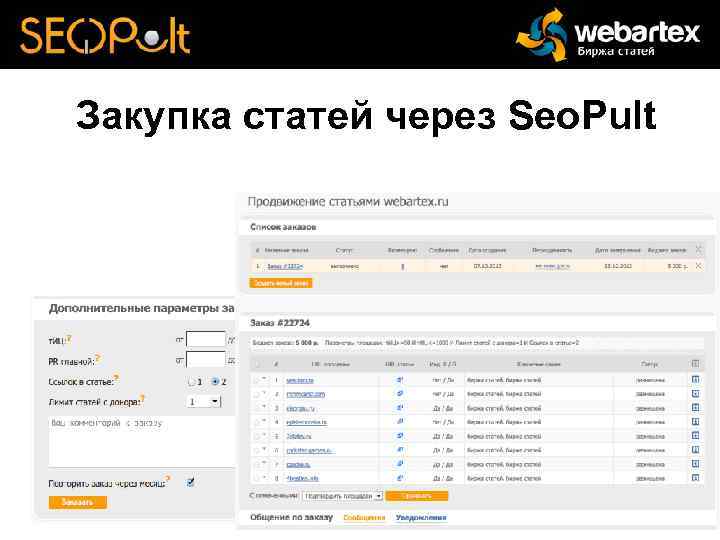Click the action icon in row 8
The width and height of the screenshot is (720, 540).
pyautogui.click(x=695, y=478)
